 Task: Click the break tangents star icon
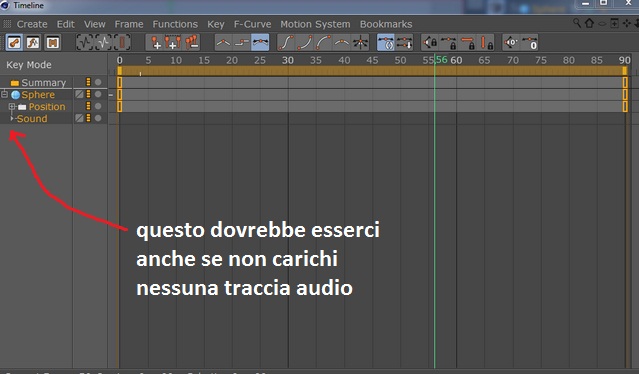tap(361, 42)
